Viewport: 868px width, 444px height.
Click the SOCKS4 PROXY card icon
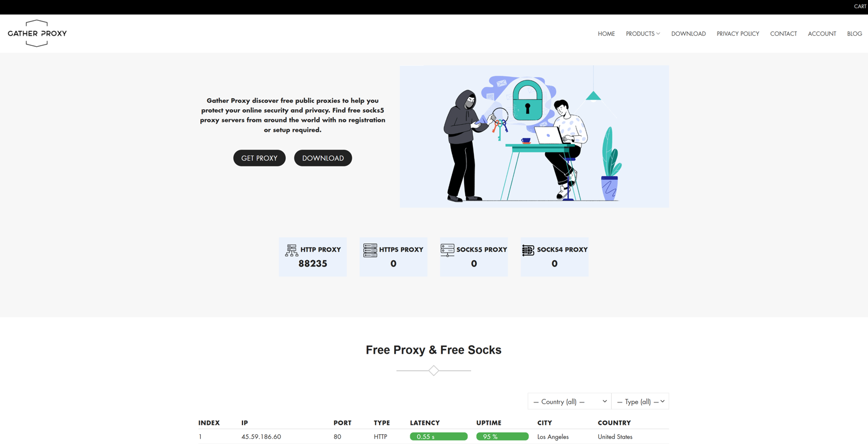pyautogui.click(x=527, y=250)
